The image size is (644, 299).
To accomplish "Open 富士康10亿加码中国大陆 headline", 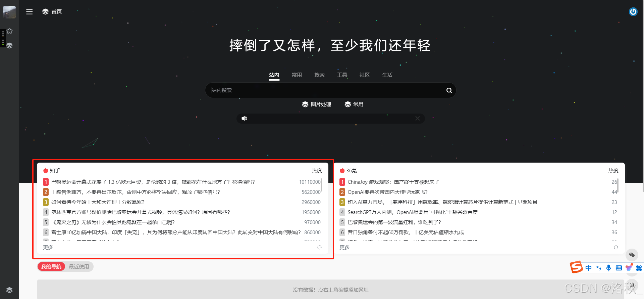I will (176, 232).
